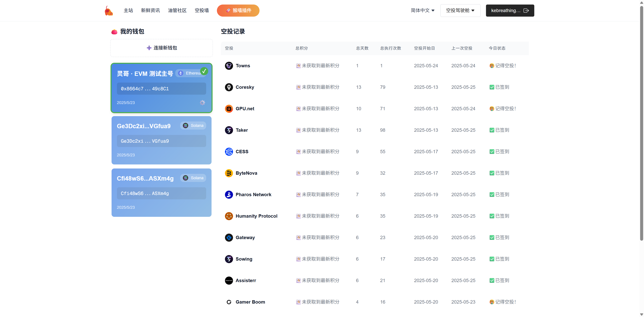644x317 pixels.
Task: Click the Assisterr project icon
Action: (x=229, y=281)
